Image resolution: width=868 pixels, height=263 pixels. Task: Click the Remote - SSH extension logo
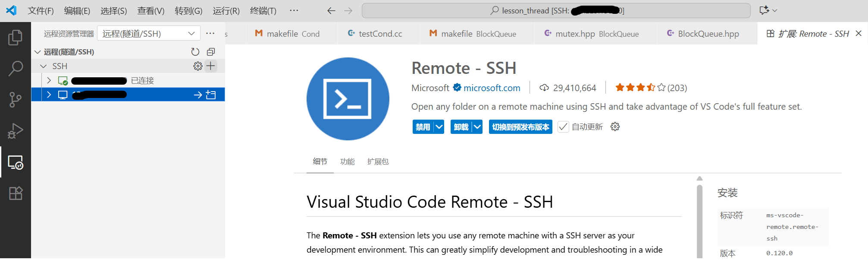tap(348, 99)
